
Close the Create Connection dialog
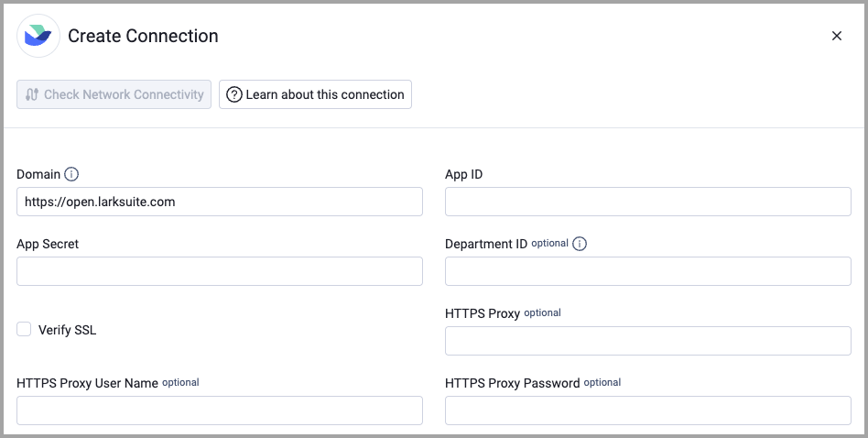(x=837, y=36)
